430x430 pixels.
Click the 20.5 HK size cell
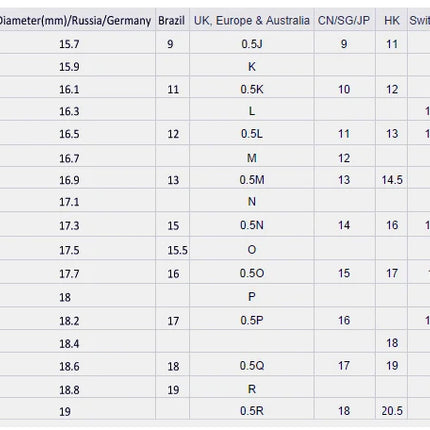pos(392,411)
